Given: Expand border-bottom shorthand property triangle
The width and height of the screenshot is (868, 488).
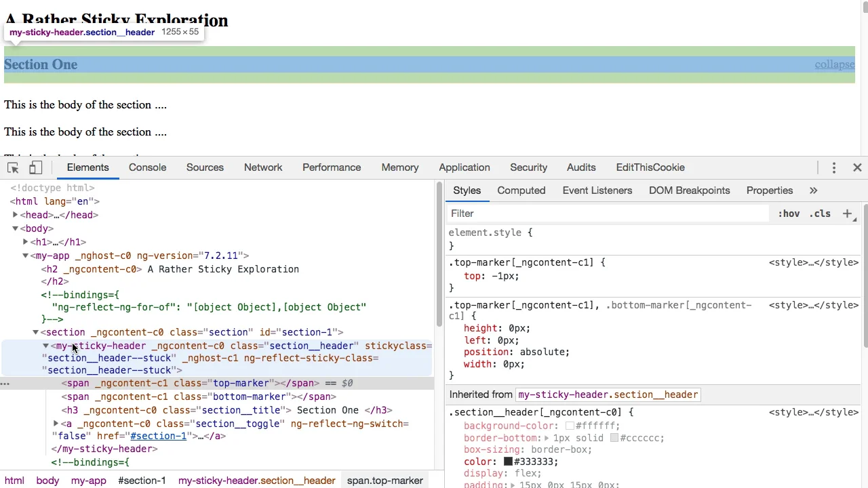Looking at the screenshot, I should click(x=547, y=439).
